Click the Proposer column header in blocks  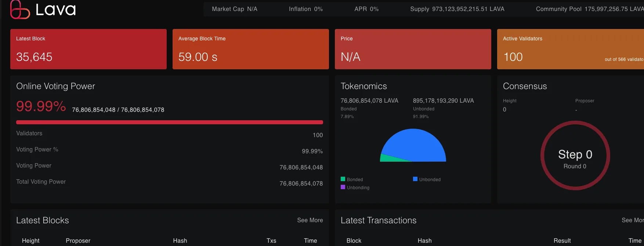point(78,241)
